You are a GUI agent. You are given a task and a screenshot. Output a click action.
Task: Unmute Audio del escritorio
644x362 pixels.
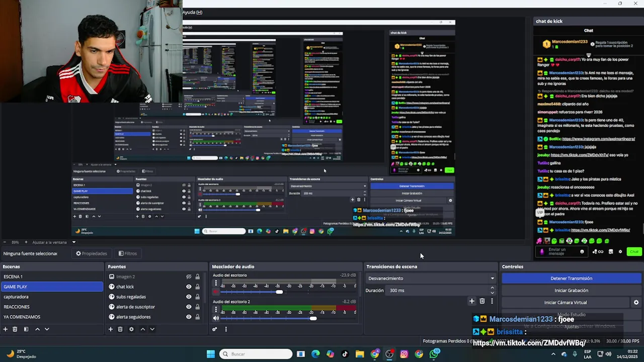click(216, 292)
